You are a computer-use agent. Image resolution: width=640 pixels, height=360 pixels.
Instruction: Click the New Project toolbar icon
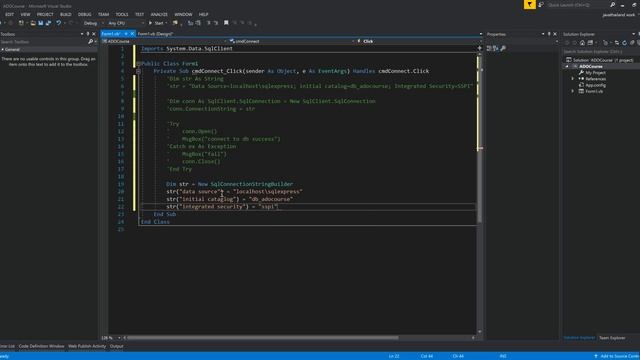[21, 23]
